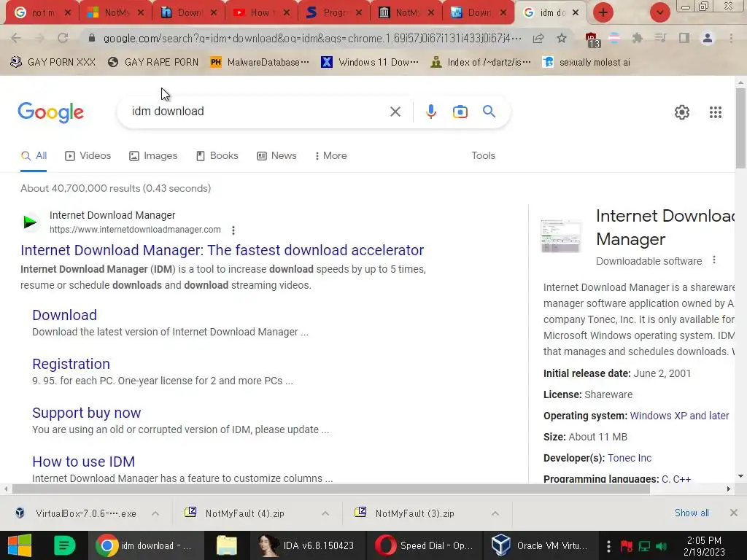Open the NotMyFault (4).zip downloaded file
Image resolution: width=747 pixels, height=560 pixels.
(245, 514)
